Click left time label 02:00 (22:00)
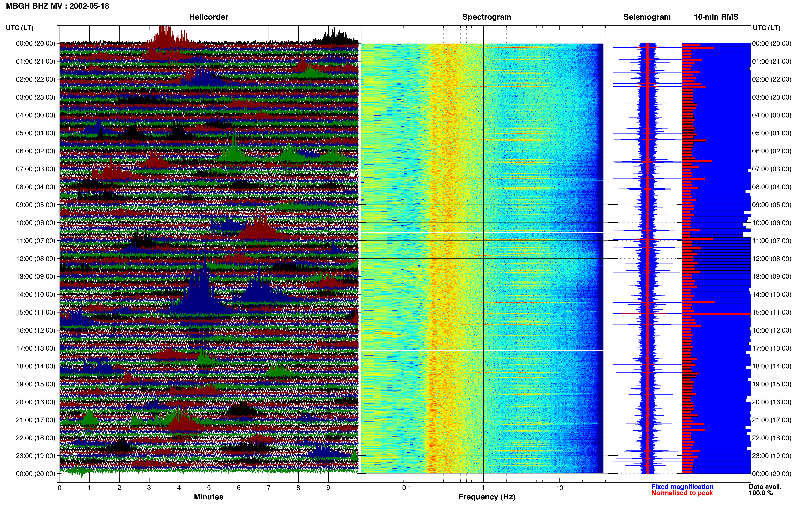The image size is (812, 508). click(36, 79)
